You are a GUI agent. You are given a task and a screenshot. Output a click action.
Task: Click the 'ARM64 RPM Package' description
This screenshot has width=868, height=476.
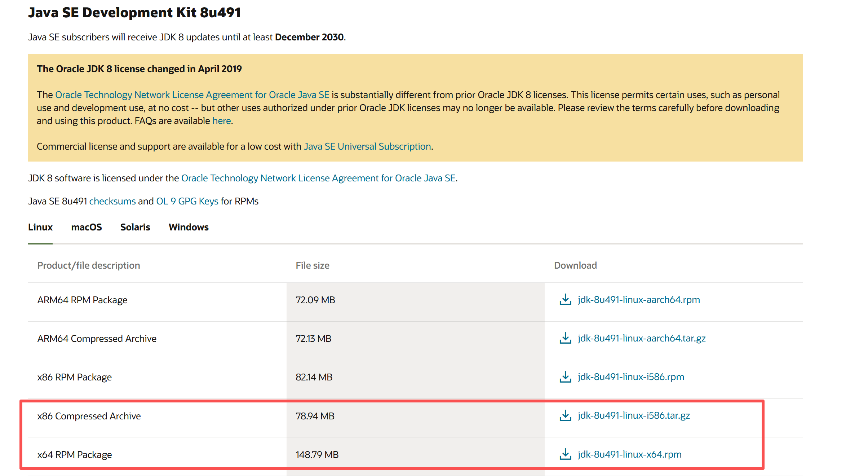point(82,300)
